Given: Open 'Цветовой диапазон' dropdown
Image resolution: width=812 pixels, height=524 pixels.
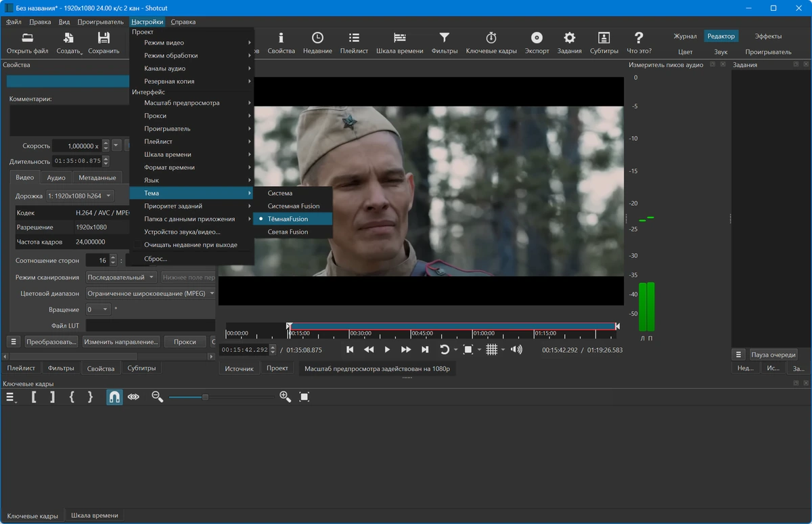Looking at the screenshot, I should pos(151,293).
